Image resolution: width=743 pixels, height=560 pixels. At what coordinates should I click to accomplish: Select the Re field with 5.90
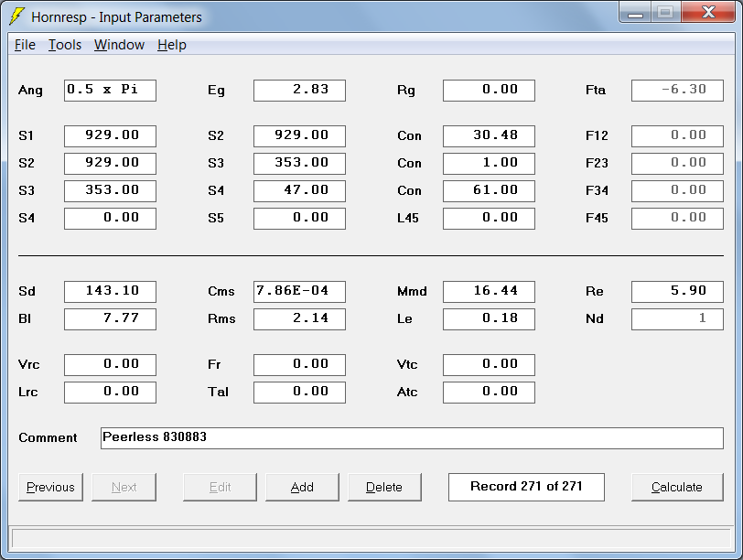(x=678, y=292)
